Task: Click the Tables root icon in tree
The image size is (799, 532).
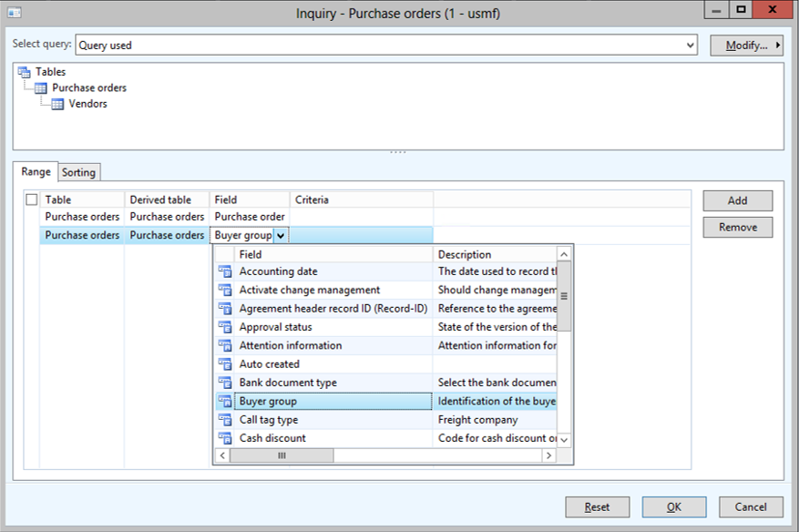Action: pos(25,72)
